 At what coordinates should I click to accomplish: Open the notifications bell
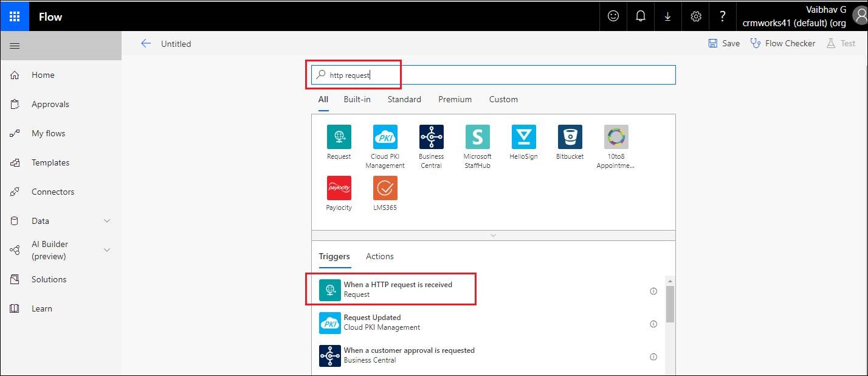(641, 16)
